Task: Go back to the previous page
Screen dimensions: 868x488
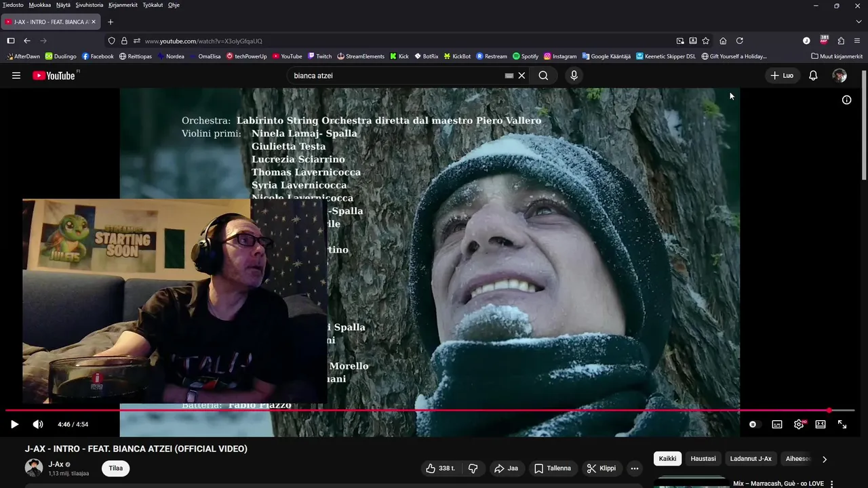Action: (x=27, y=41)
